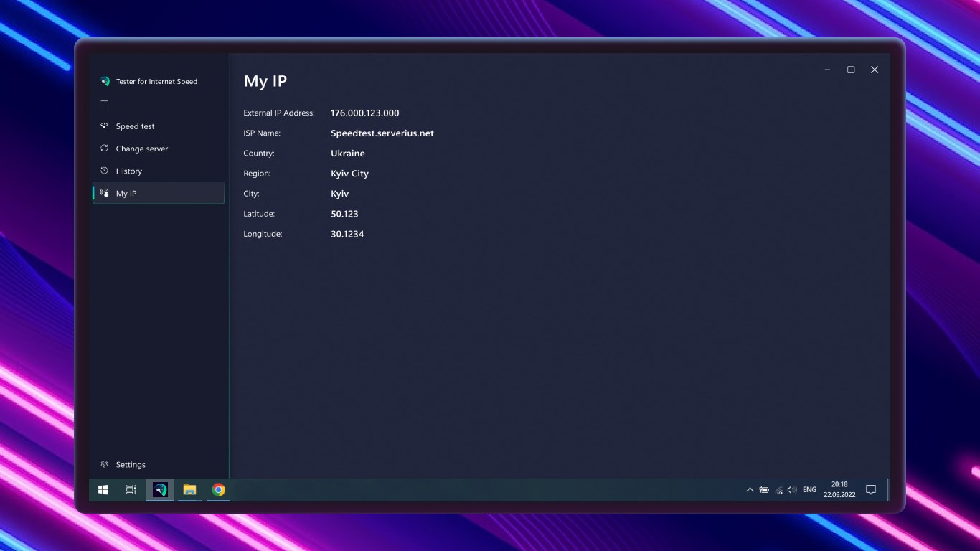This screenshot has width=980, height=551.
Task: Click the History clock icon
Action: click(104, 171)
